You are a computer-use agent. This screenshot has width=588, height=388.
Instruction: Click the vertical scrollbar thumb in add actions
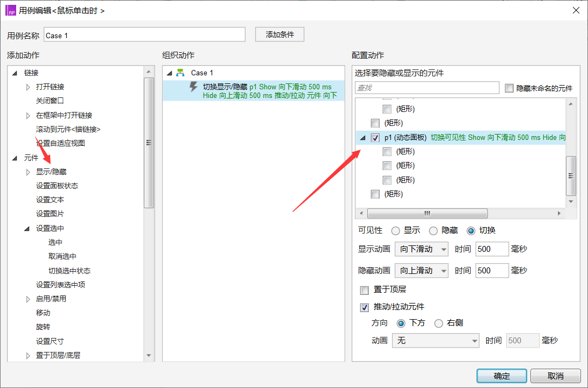[x=149, y=143]
